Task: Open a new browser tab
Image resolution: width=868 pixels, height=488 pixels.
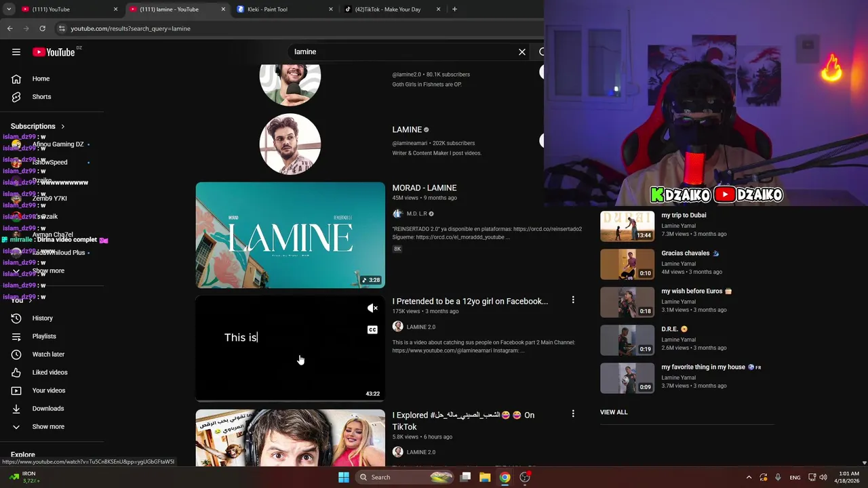Action: pyautogui.click(x=454, y=9)
